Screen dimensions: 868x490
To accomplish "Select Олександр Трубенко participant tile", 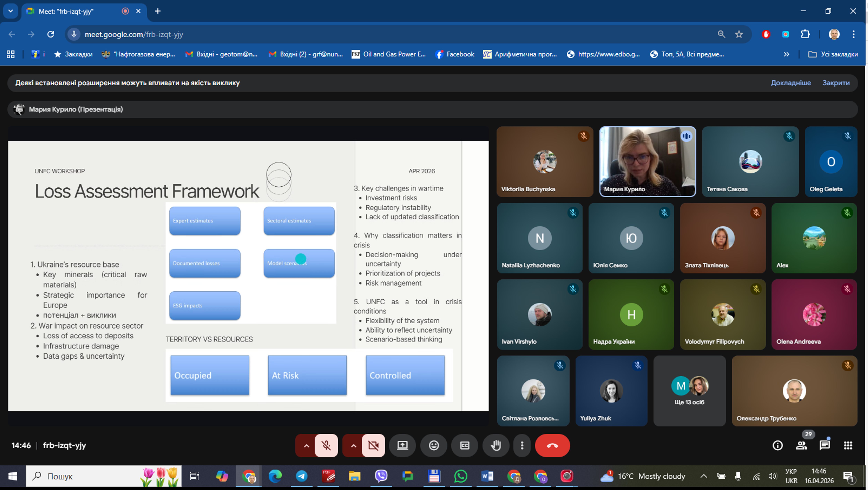I will [x=794, y=391].
